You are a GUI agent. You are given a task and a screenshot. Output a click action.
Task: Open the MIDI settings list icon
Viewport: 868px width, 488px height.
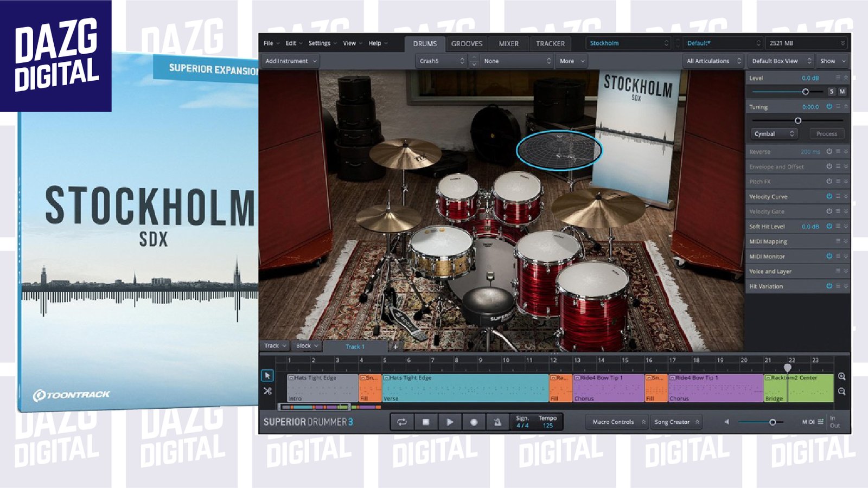[x=821, y=422]
